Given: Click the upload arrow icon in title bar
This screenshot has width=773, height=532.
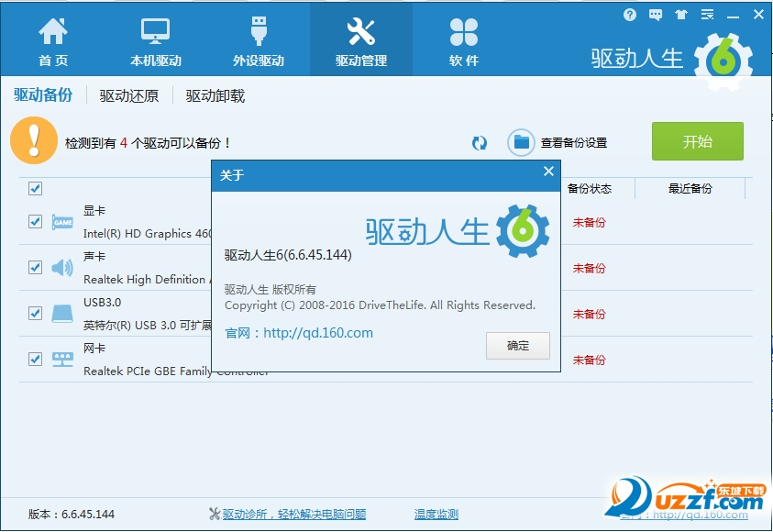Looking at the screenshot, I should click(x=680, y=14).
